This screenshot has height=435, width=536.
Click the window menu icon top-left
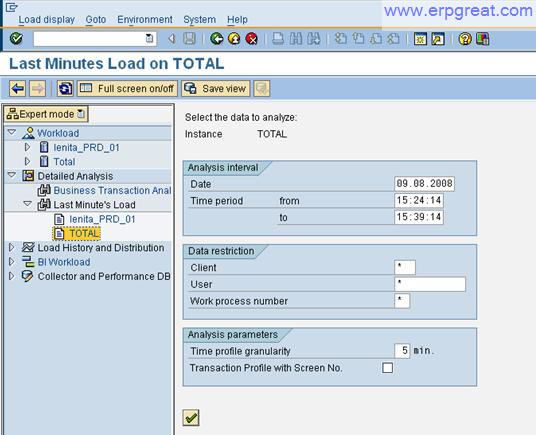[x=11, y=7]
